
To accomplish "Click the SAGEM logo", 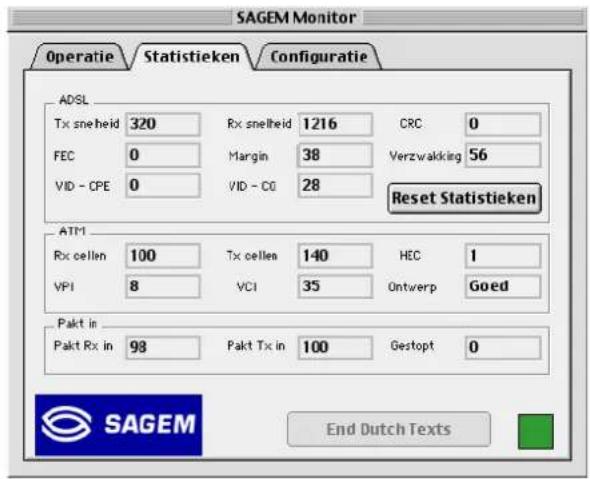I will click(x=119, y=425).
